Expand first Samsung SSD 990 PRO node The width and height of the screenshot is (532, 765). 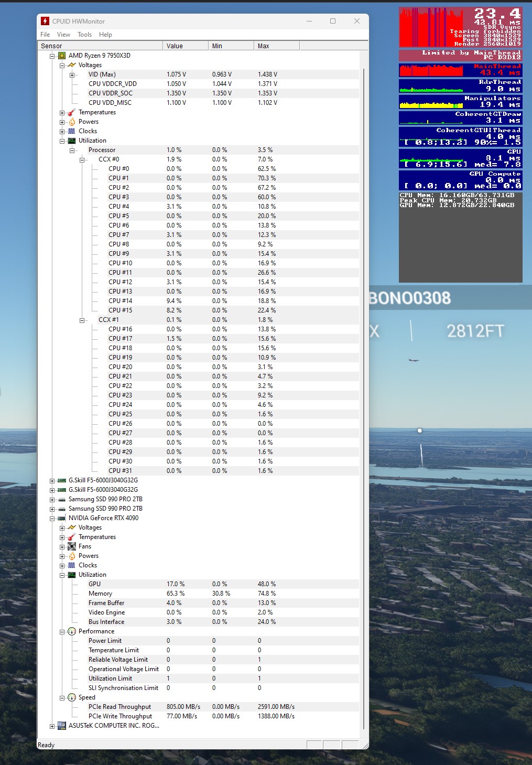tap(52, 499)
